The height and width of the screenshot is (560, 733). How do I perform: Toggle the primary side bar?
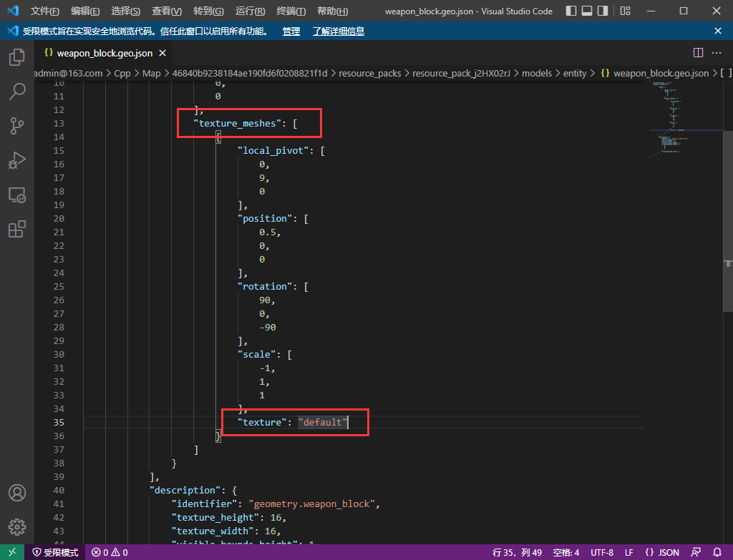(x=571, y=11)
